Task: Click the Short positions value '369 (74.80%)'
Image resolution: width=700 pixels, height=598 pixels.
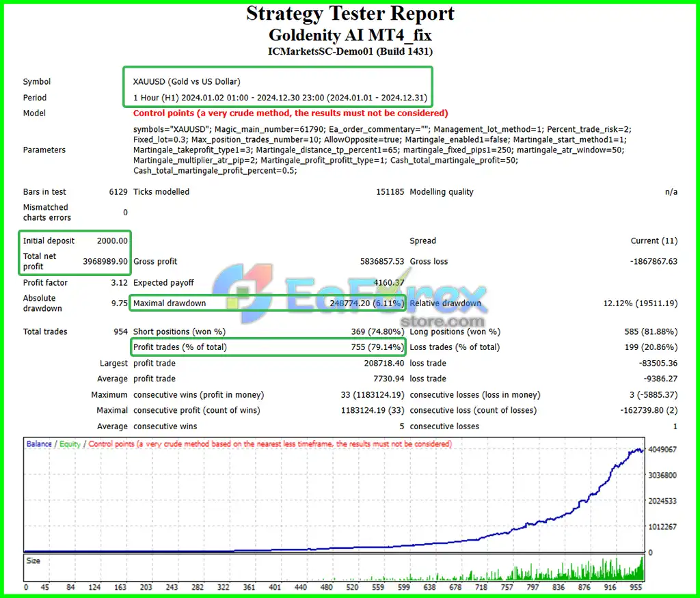Action: (377, 332)
